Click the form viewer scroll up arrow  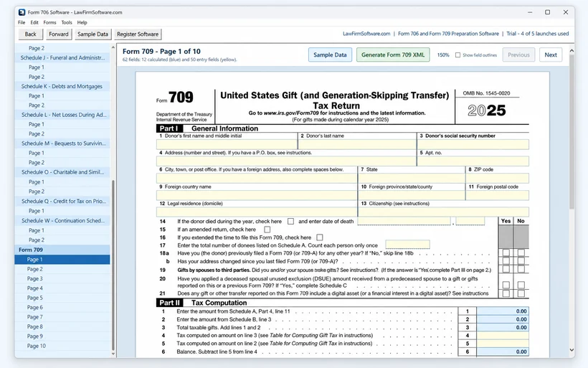click(572, 51)
